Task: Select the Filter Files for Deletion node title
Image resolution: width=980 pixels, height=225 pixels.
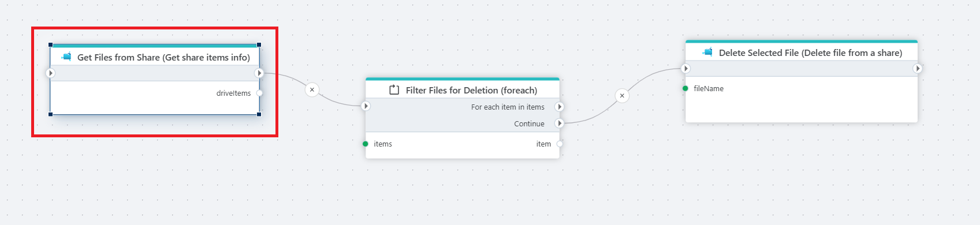Action: (471, 90)
